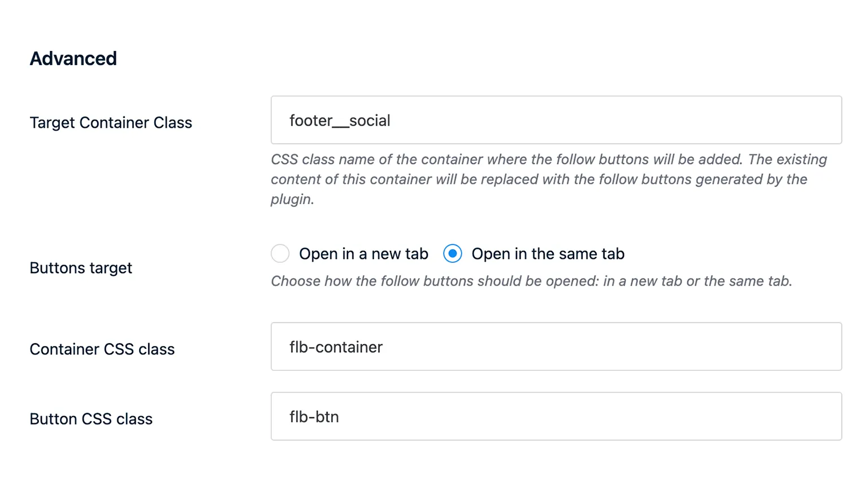Select the footer__social value in the input
Viewport: 868px width, 502px height.
pyautogui.click(x=339, y=120)
